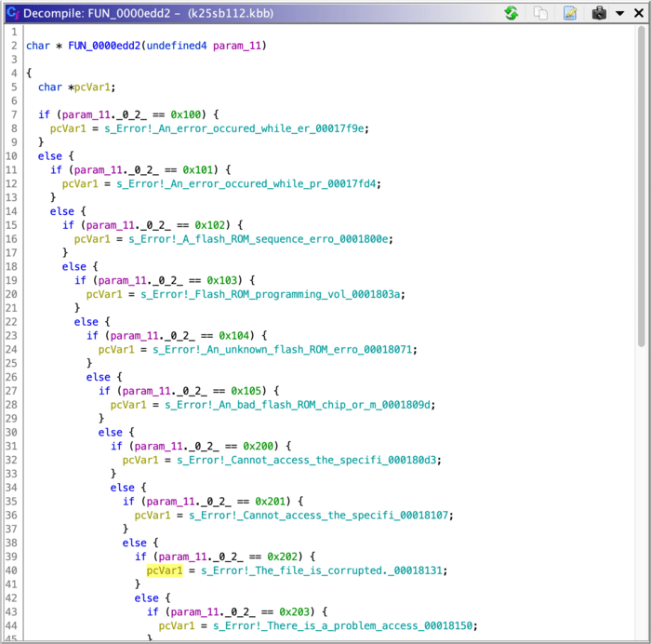Select function name FUN_0000edd2 in the signature

click(105, 46)
